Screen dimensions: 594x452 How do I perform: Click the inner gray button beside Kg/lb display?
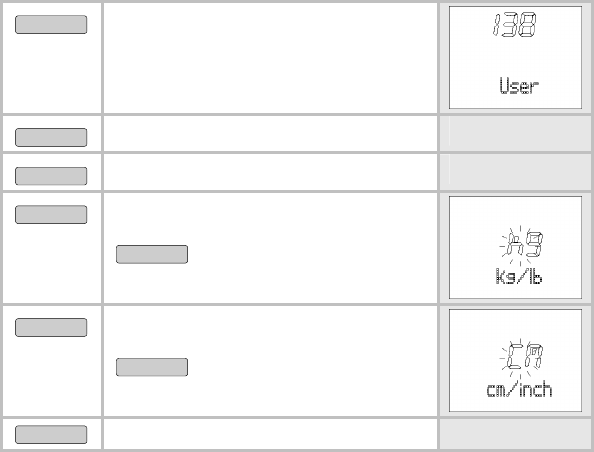[152, 254]
